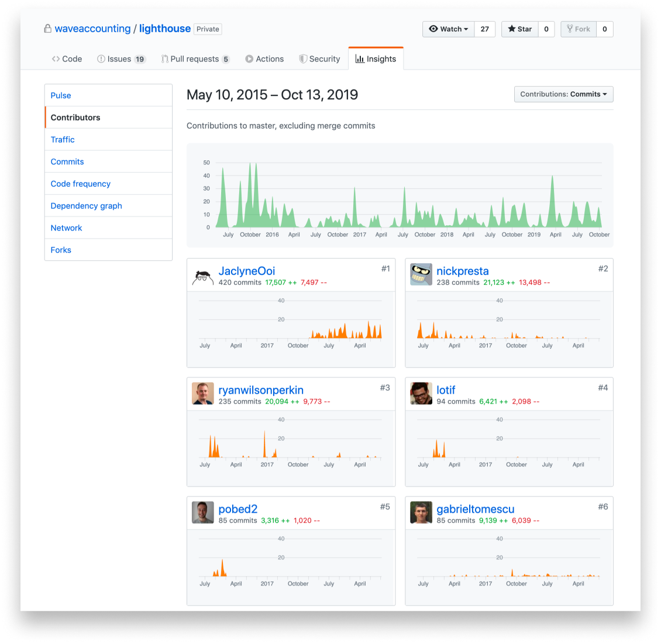Click the fork icon on the Fork button

[x=570, y=29]
